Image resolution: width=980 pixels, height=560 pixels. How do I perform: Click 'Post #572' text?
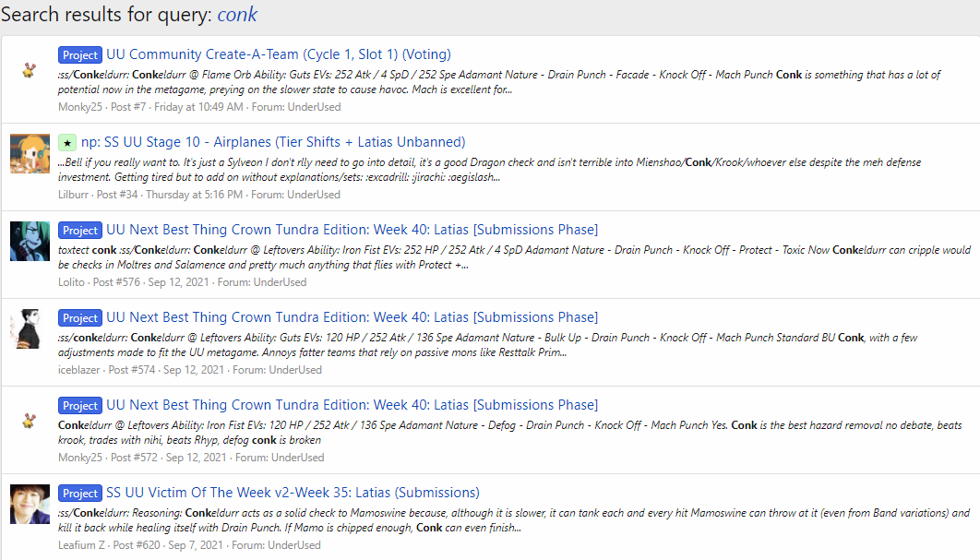click(x=135, y=457)
